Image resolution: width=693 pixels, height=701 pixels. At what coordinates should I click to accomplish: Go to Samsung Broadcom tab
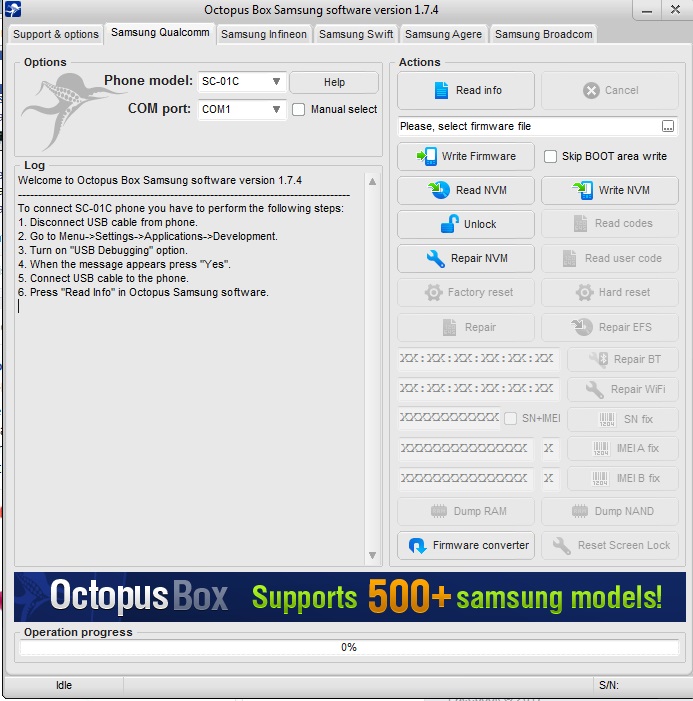(x=543, y=34)
